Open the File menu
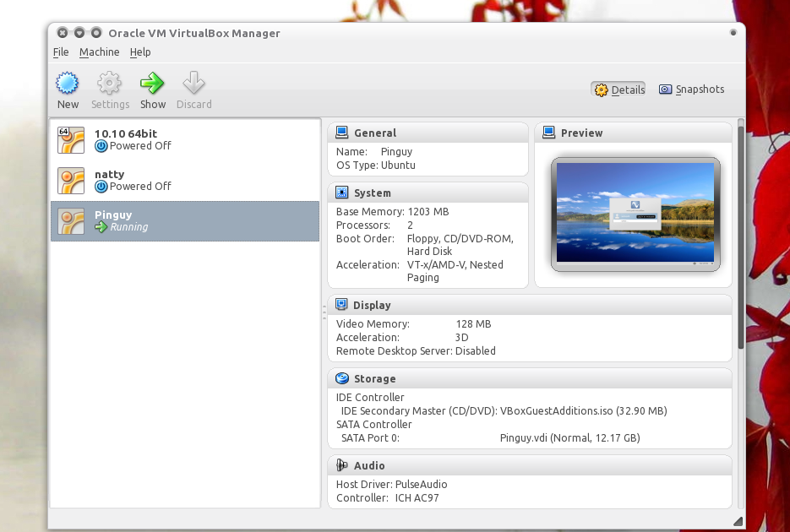790x532 pixels. click(x=61, y=52)
